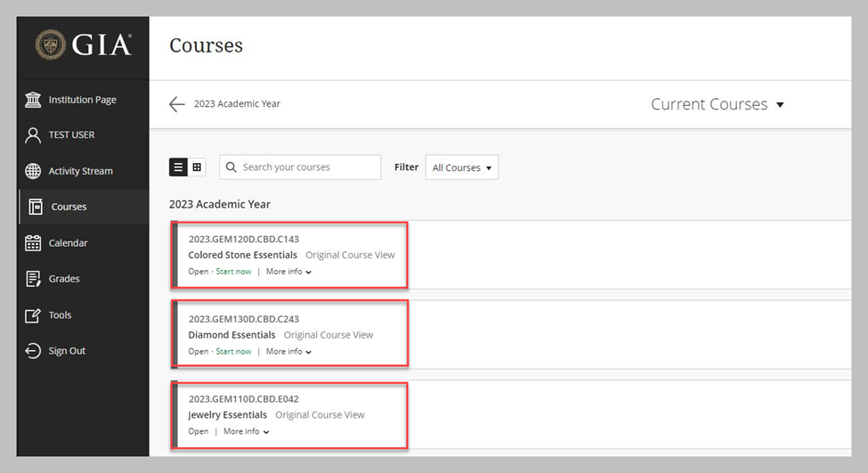Open Activity Stream globe icon
The image size is (868, 473).
[33, 171]
